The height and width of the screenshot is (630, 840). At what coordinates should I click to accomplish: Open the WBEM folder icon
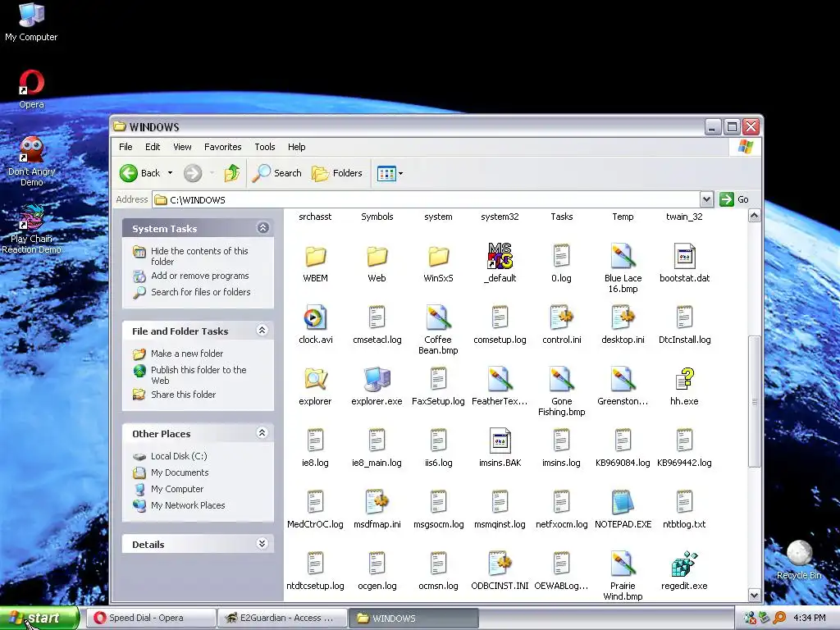[315, 257]
